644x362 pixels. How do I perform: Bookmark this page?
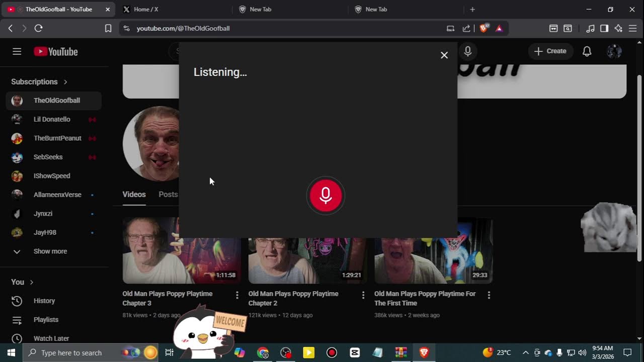(108, 28)
